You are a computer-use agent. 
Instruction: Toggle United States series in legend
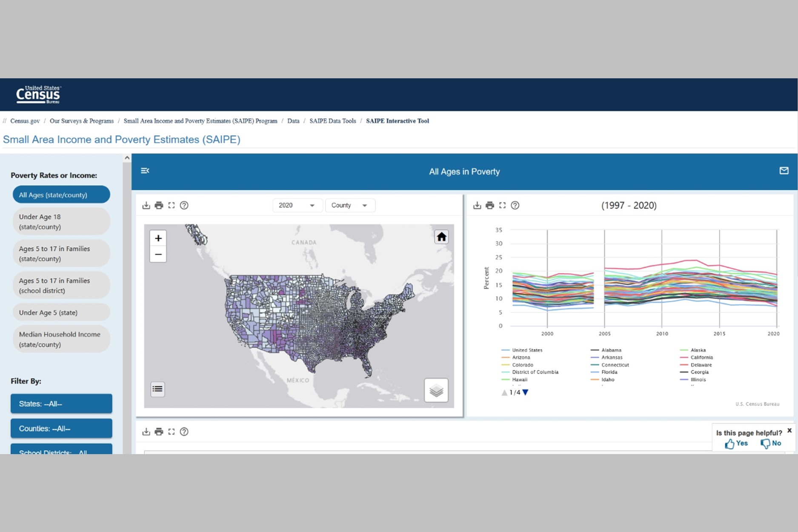pos(522,350)
